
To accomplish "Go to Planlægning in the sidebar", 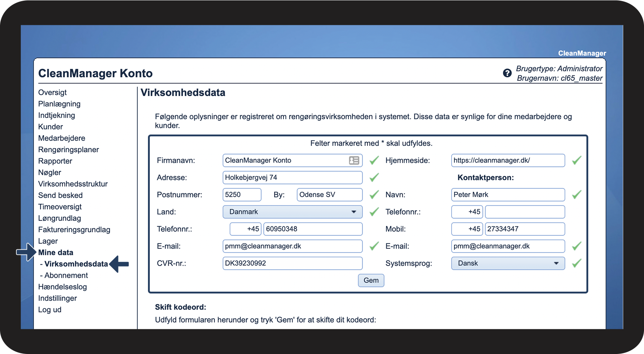I will click(x=59, y=104).
